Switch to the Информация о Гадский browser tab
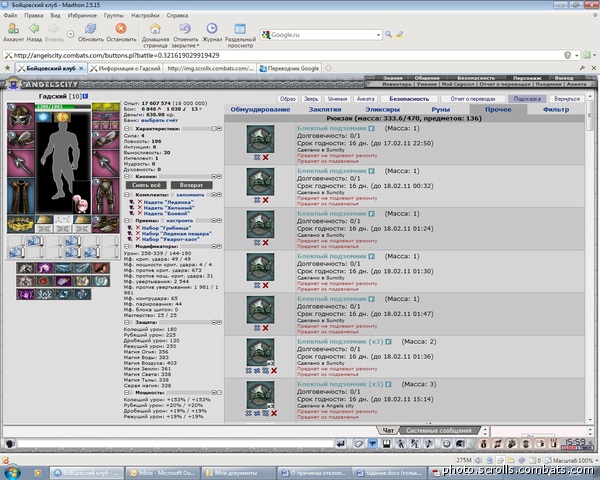This screenshot has height=480, width=600. point(126,68)
